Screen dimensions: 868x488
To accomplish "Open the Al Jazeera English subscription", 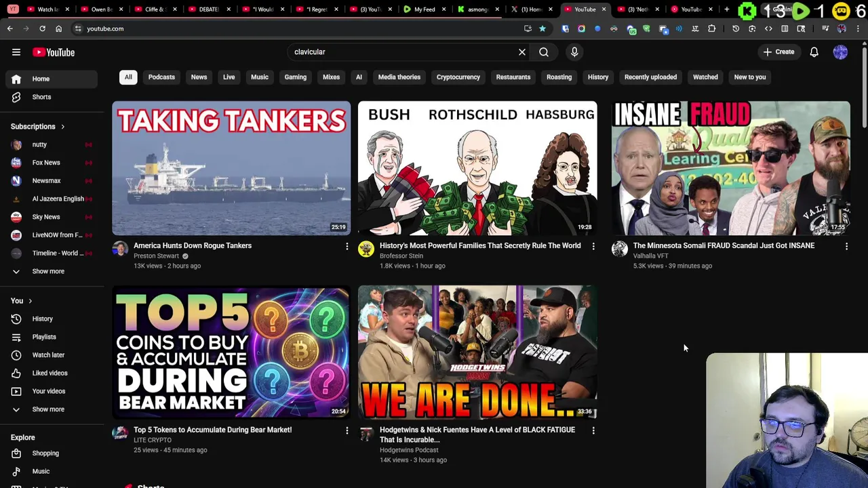I will tap(52, 199).
